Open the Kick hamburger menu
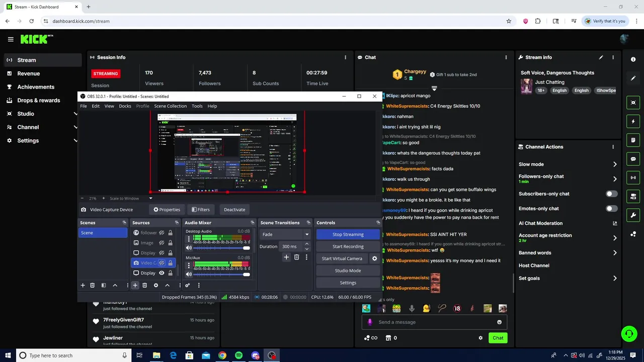 (x=11, y=39)
